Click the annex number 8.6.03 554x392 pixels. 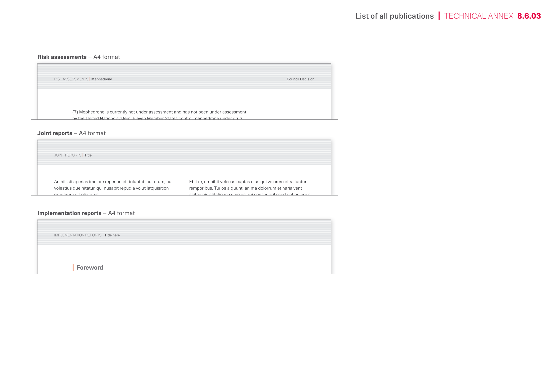(x=529, y=16)
